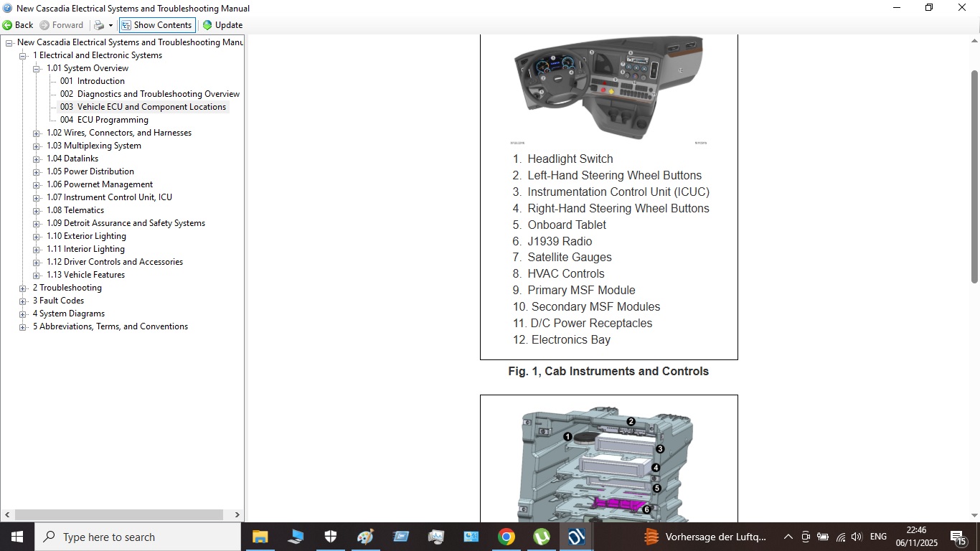Viewport: 980px width, 551px height.
Task: Click the Back navigation button
Action: [x=18, y=25]
